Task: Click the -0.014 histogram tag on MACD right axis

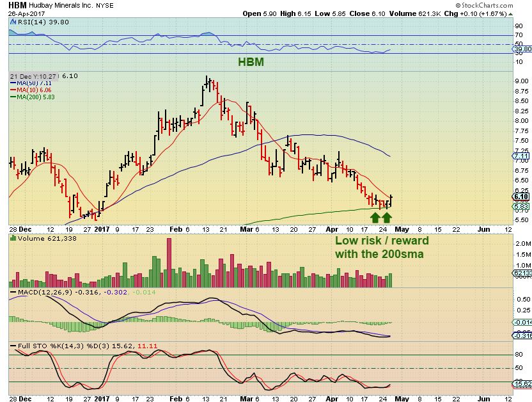Action: point(522,322)
